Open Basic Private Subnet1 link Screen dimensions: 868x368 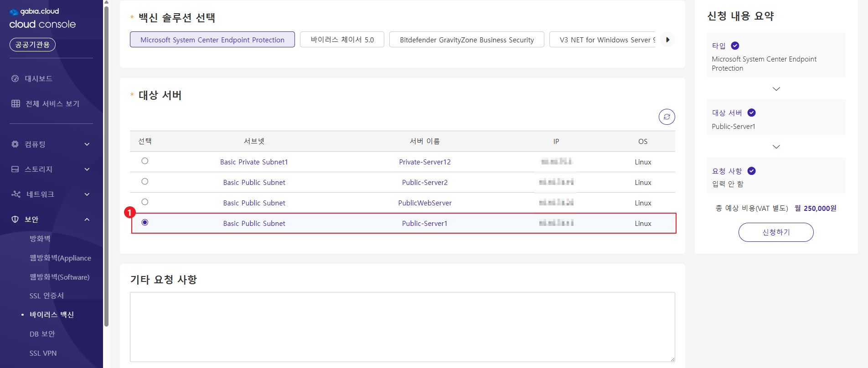[254, 162]
